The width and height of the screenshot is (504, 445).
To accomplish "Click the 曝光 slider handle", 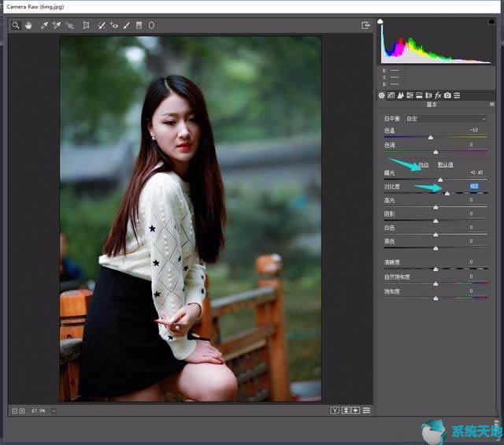I will 440,180.
